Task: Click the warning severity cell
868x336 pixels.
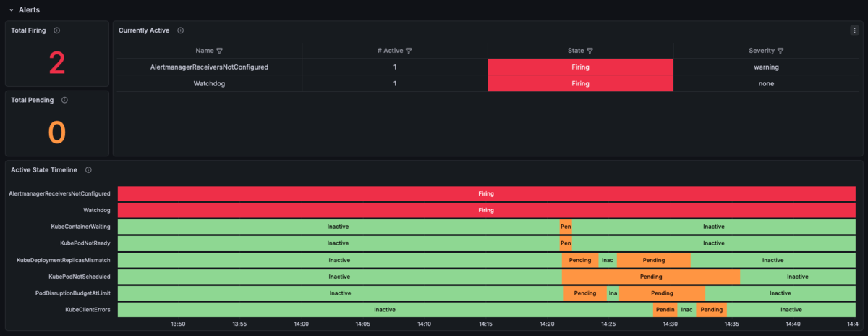Action: pyautogui.click(x=766, y=67)
